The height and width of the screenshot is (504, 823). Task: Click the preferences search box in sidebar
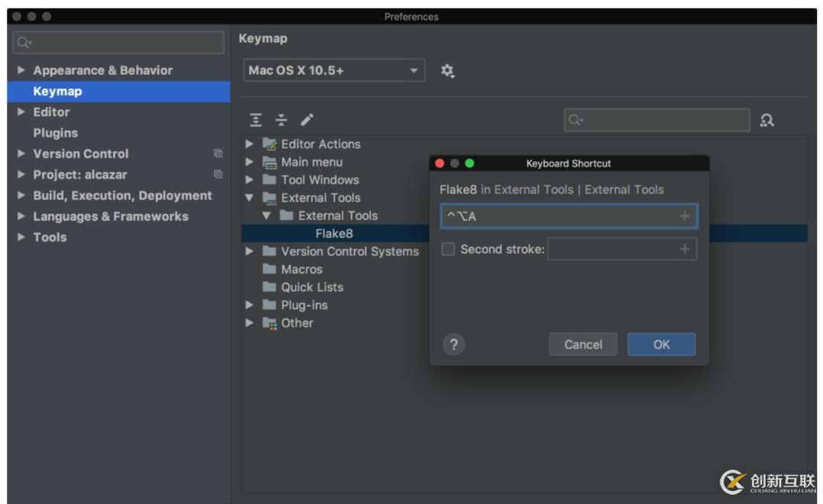click(x=118, y=42)
